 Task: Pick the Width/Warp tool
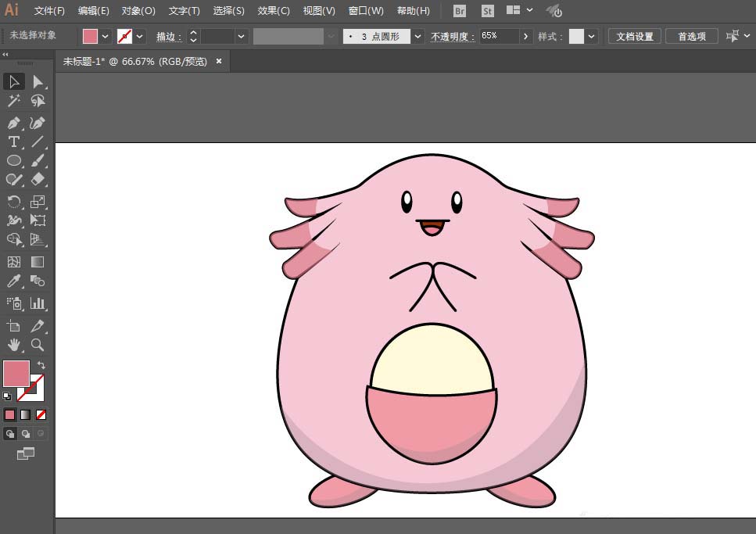coord(14,220)
